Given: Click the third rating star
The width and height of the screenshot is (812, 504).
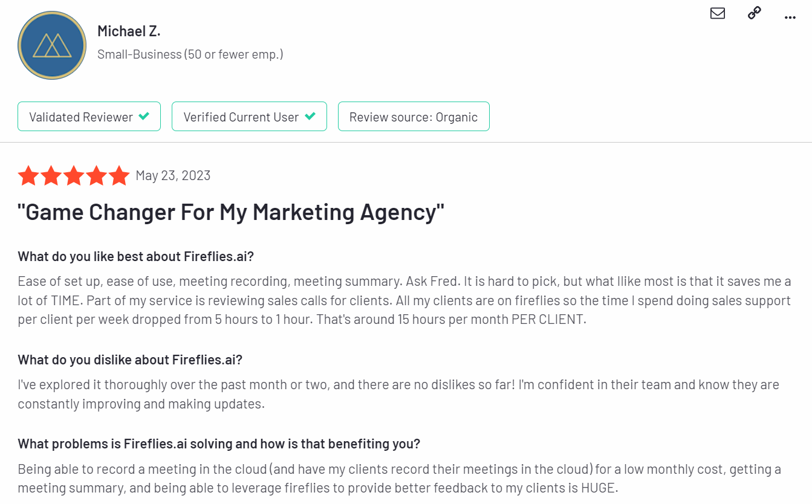Looking at the screenshot, I should point(74,176).
